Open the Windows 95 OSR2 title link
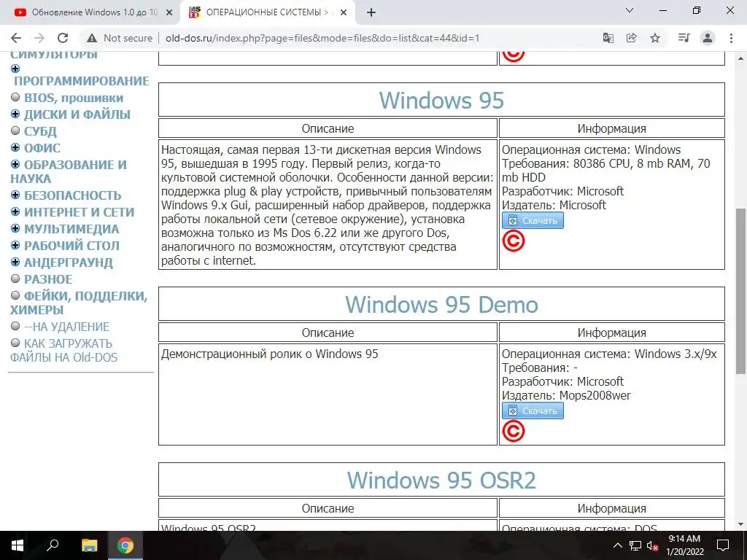The image size is (747, 560). coord(441,480)
